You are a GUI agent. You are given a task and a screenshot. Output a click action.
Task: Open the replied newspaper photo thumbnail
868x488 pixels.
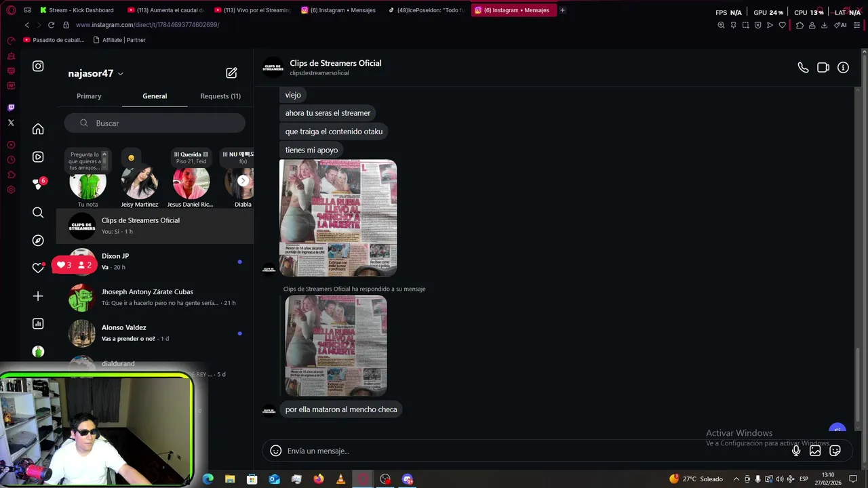pos(336,346)
